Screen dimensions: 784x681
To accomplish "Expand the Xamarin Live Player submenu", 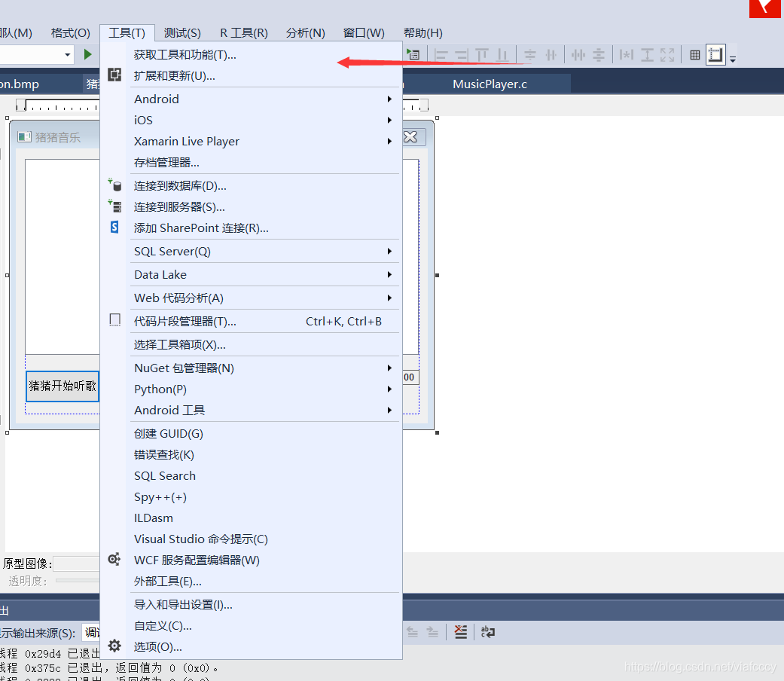I will [x=389, y=141].
